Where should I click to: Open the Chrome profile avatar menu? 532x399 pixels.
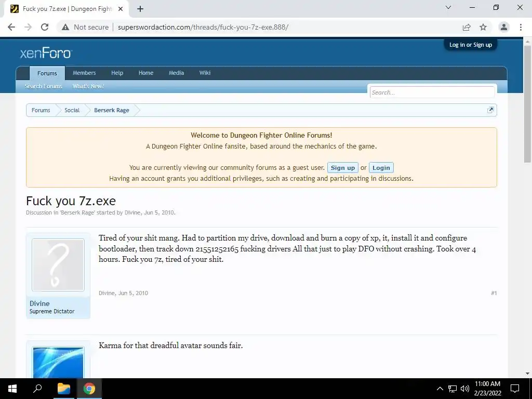(x=504, y=27)
